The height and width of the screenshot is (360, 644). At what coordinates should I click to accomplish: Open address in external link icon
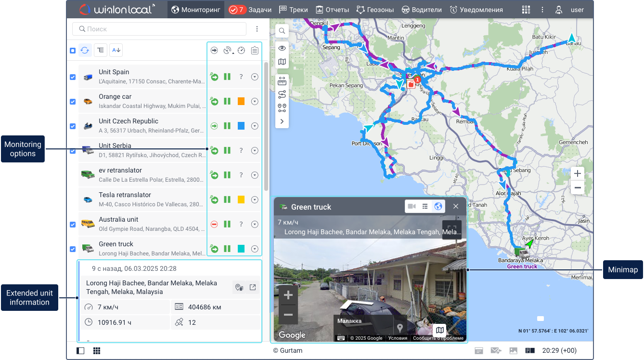tap(253, 287)
